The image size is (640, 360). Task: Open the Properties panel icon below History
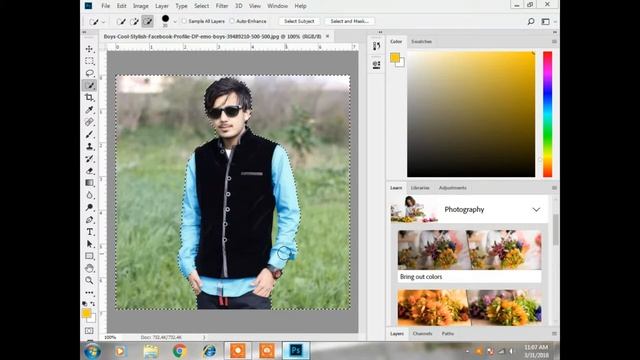point(376,65)
